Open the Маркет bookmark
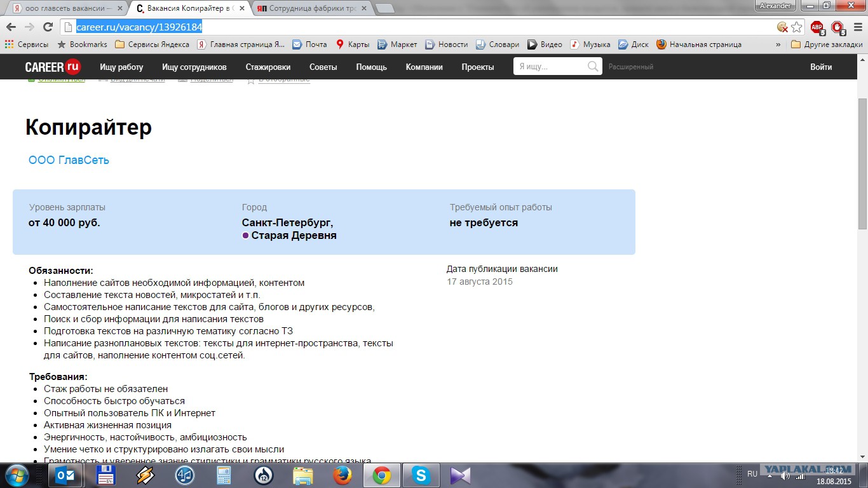This screenshot has width=868, height=488. tap(397, 44)
